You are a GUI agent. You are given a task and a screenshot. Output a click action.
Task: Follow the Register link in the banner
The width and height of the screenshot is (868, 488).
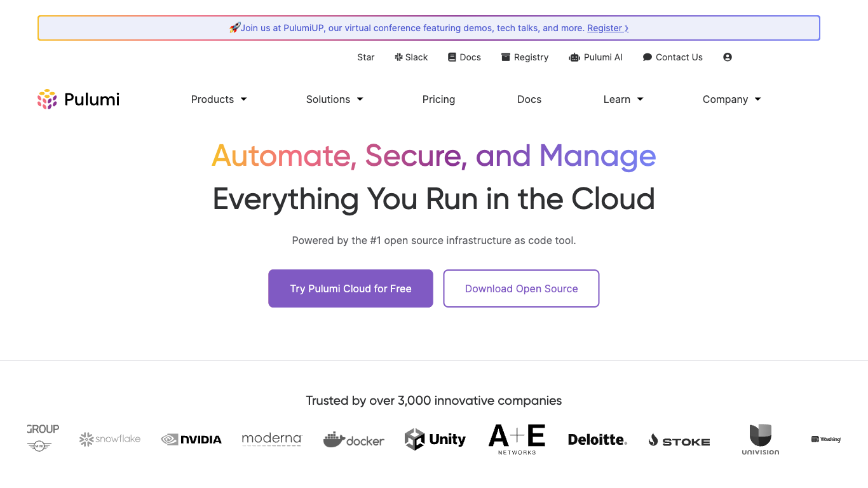(607, 28)
